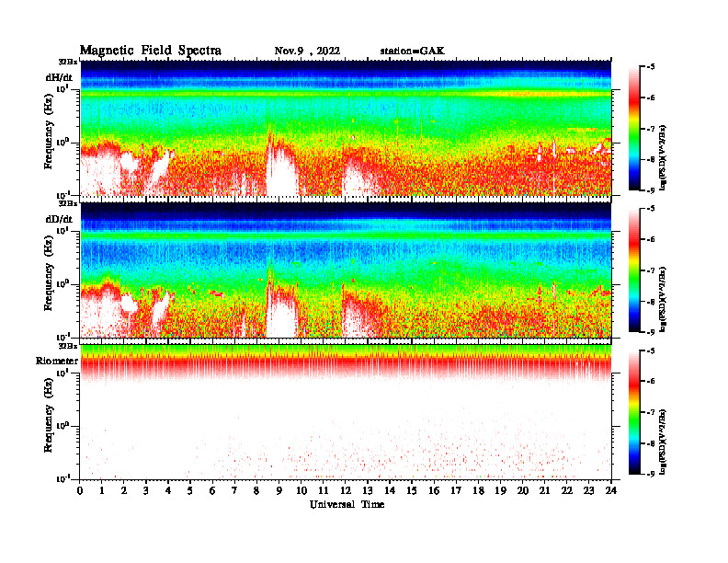Click the log(PSD) label beside the dD/dt color scale
The width and height of the screenshot is (728, 563).
click(x=663, y=299)
